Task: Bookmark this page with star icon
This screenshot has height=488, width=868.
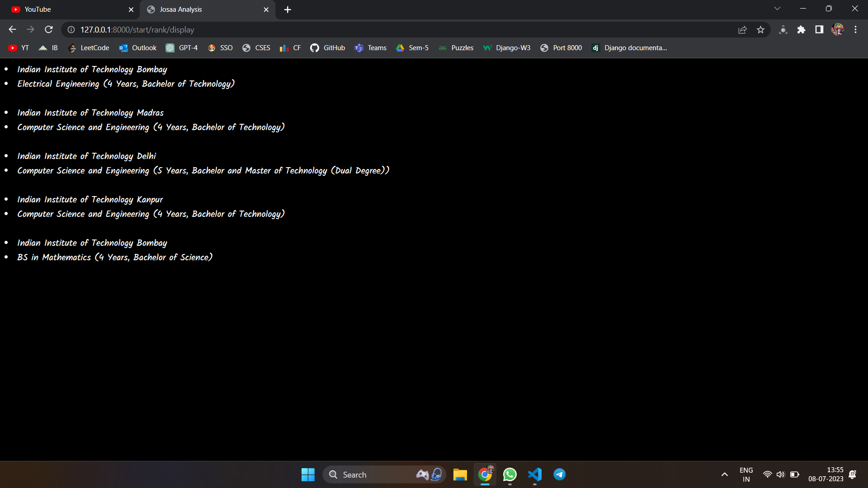Action: [760, 29]
